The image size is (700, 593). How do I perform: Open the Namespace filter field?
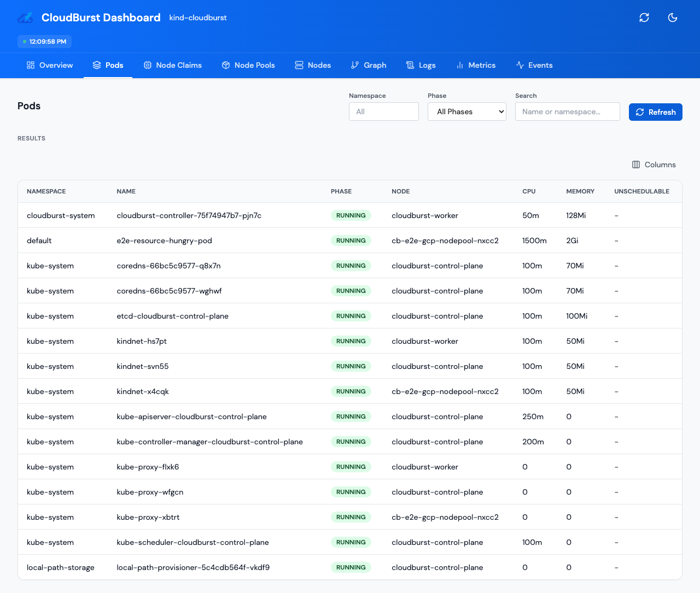(383, 111)
